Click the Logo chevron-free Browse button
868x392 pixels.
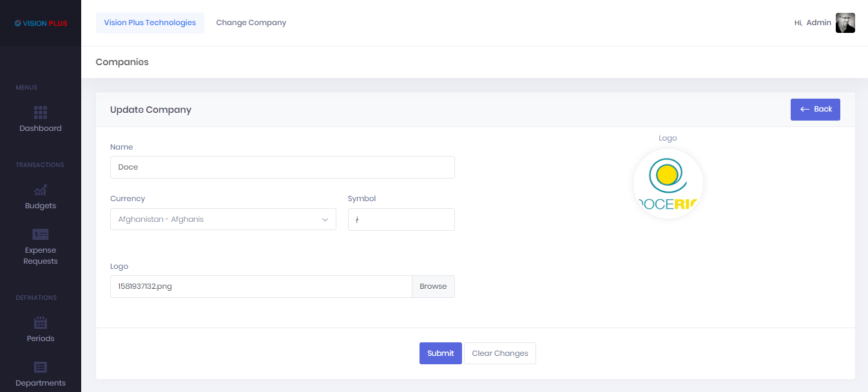point(433,287)
